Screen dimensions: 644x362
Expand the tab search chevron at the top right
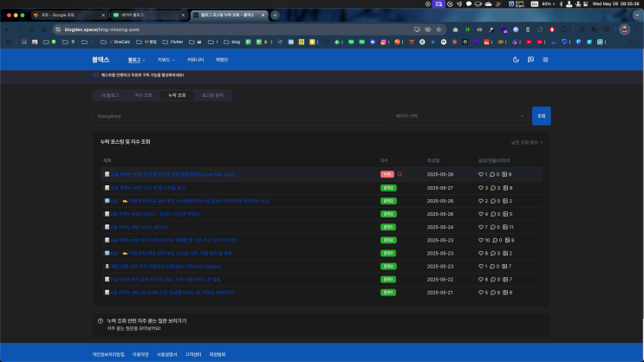637,15
